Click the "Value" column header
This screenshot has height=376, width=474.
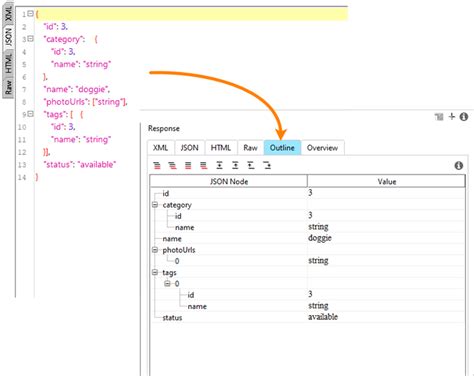(x=386, y=182)
